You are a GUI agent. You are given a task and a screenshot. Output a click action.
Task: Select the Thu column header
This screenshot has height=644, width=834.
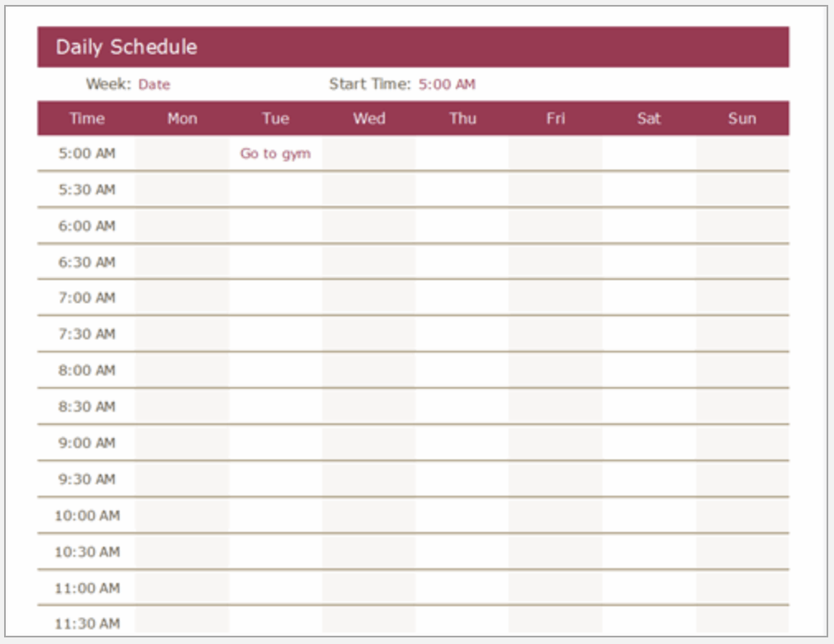point(462,119)
